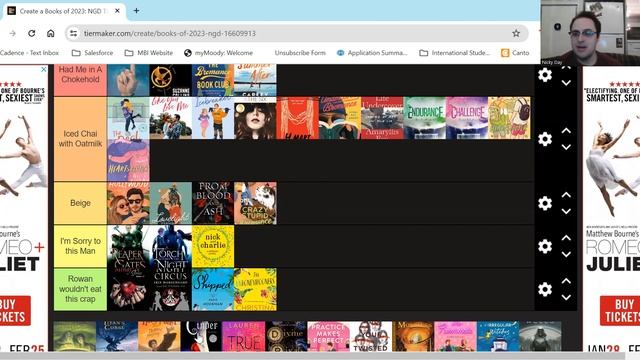The width and height of the screenshot is (640, 360).
Task: Reload the page
Action: pyautogui.click(x=31, y=33)
